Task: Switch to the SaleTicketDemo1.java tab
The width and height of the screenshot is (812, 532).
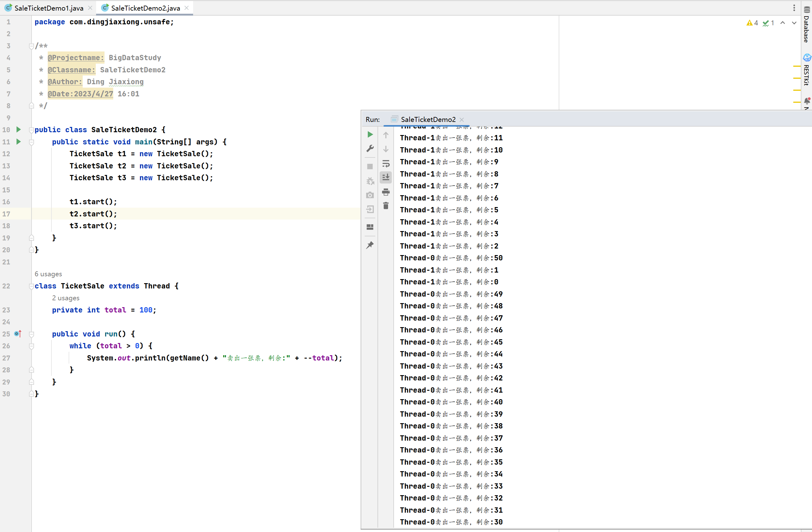Action: coord(48,8)
